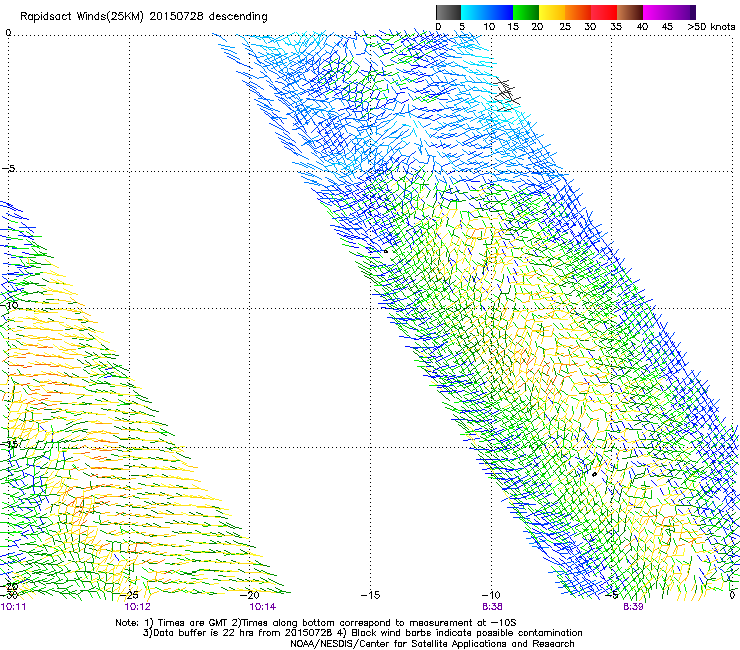Click the longitude '-20' bottom axis label

(250, 595)
